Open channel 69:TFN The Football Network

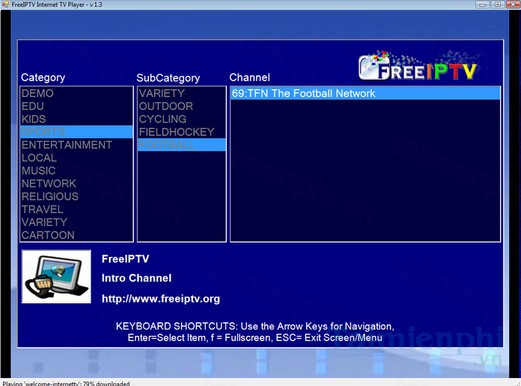pyautogui.click(x=365, y=93)
